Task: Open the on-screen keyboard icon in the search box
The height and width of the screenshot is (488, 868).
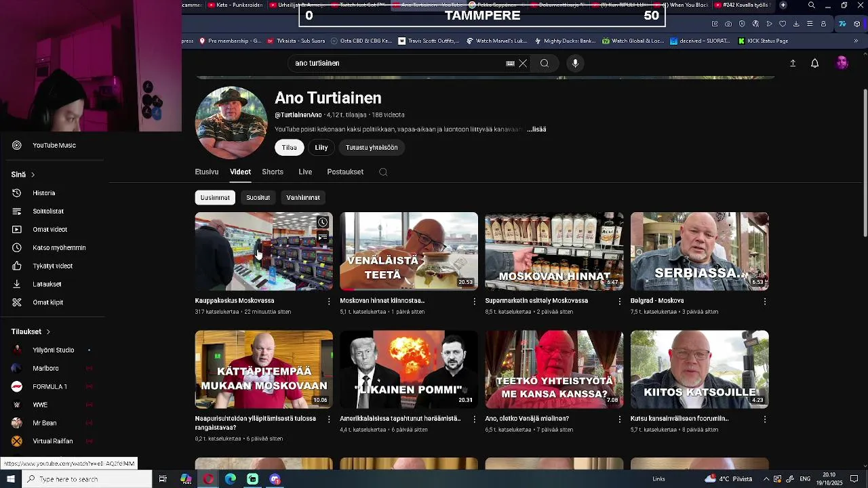Action: pos(510,63)
